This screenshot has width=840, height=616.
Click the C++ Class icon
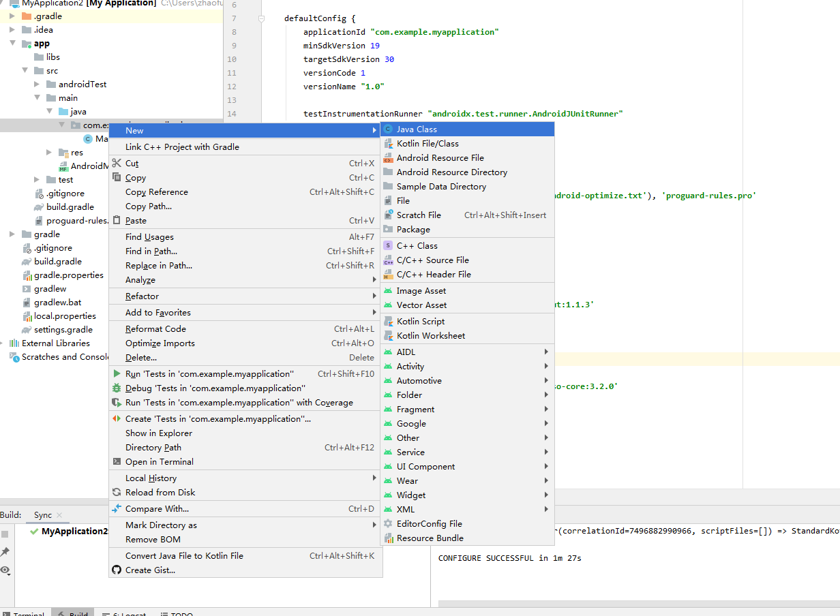[x=388, y=245]
